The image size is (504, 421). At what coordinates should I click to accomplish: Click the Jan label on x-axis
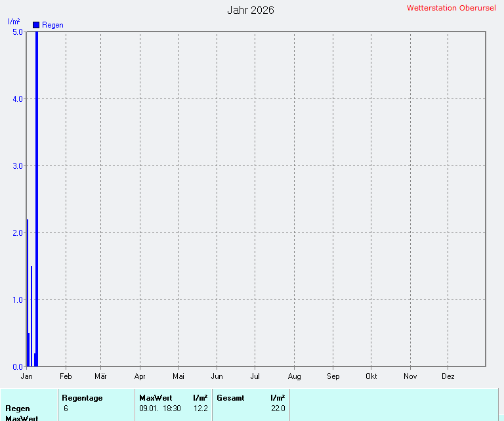coord(27,376)
